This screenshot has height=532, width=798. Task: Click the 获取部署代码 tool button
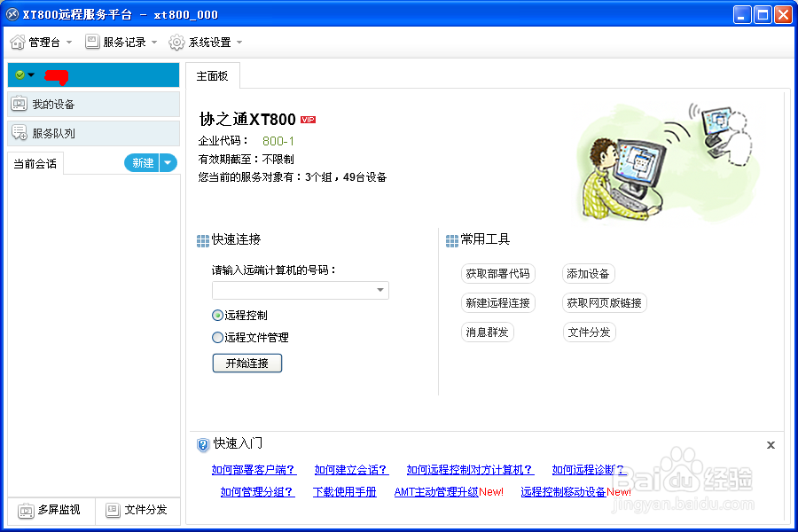coord(499,273)
